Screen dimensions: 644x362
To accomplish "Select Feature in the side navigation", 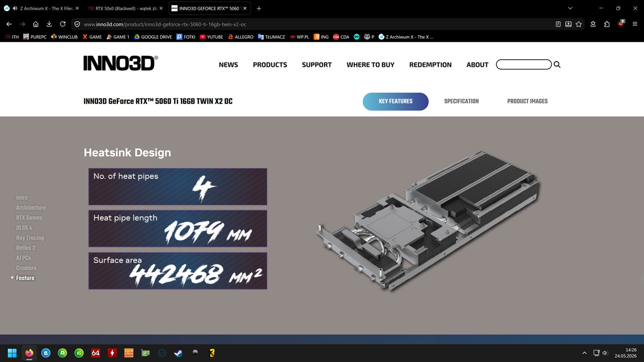I will [x=25, y=278].
